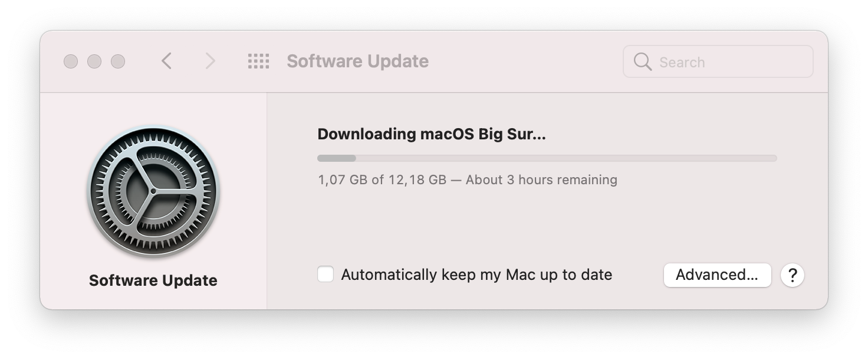Image resolution: width=868 pixels, height=359 pixels.
Task: Click the magnifying glass search icon
Action: (642, 62)
